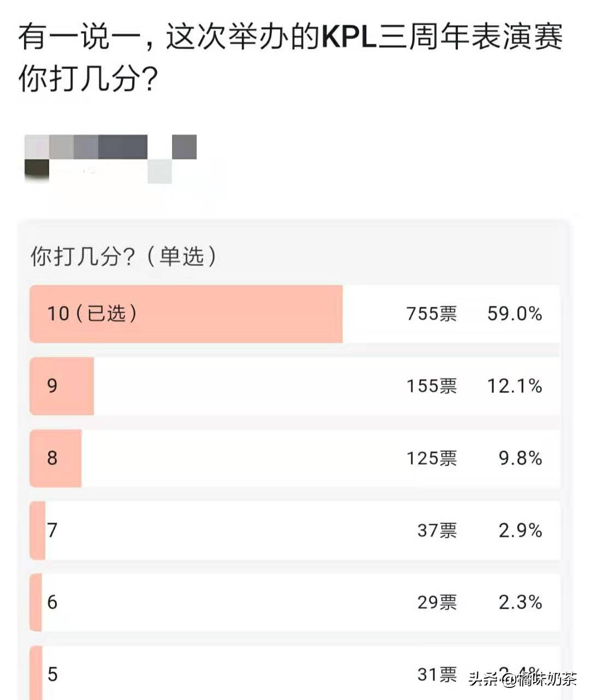Select the poll option 8
Image resolution: width=590 pixels, height=700 pixels.
[295, 458]
